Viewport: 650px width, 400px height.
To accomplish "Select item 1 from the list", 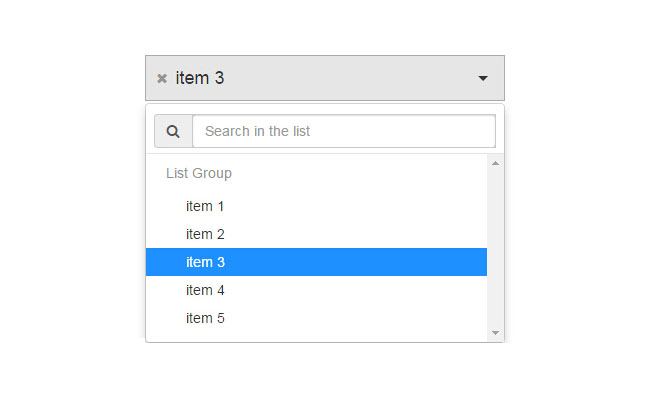I will point(205,206).
